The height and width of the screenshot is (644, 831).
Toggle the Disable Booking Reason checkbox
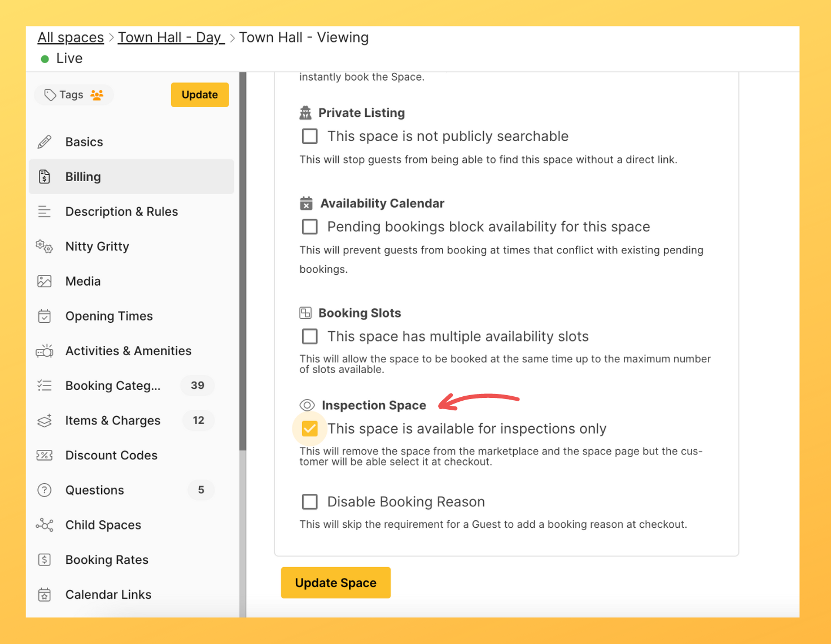(x=310, y=502)
